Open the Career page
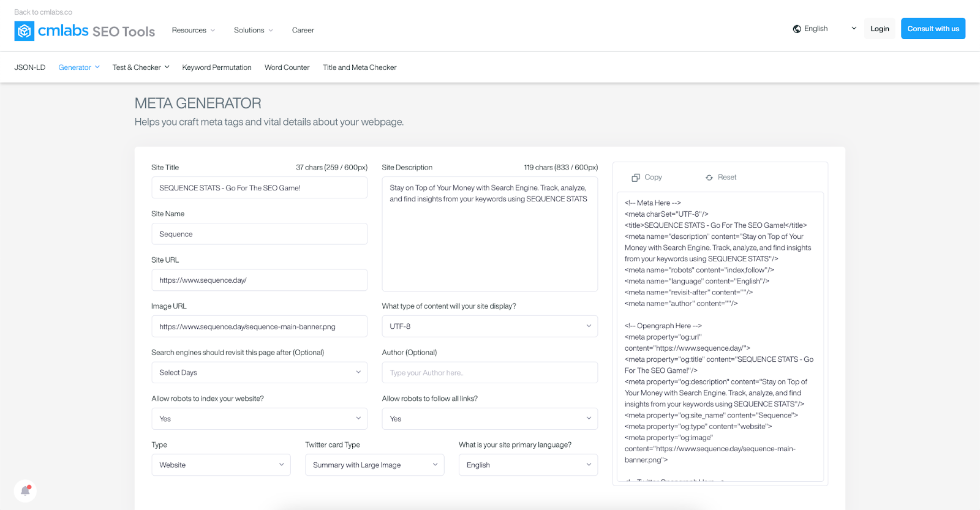Screen dimensions: 980x510 pyautogui.click(x=303, y=30)
